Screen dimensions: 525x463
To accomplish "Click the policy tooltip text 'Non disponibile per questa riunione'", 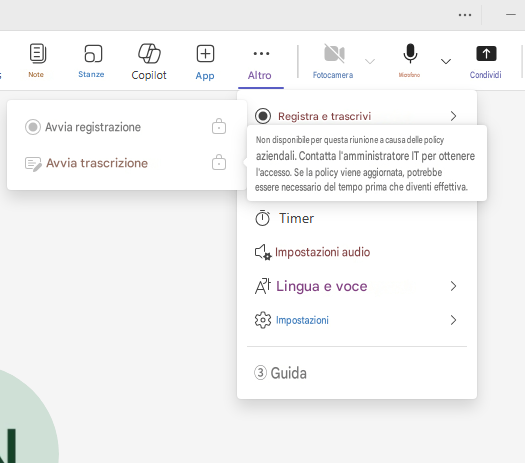I will pos(315,140).
